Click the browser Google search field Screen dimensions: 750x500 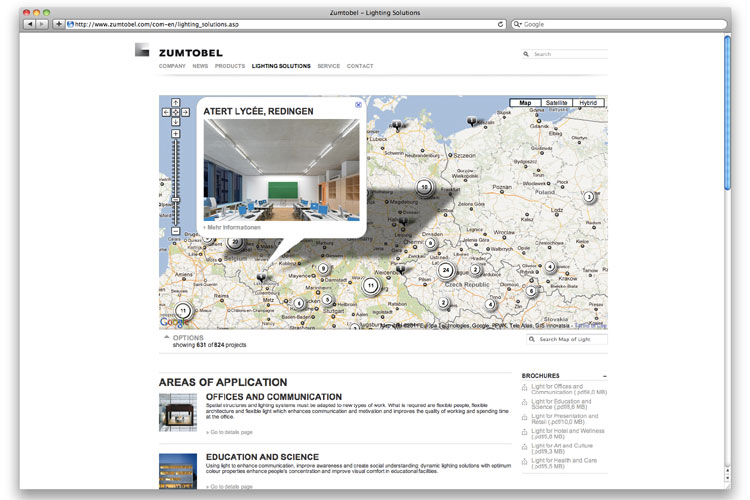619,24
